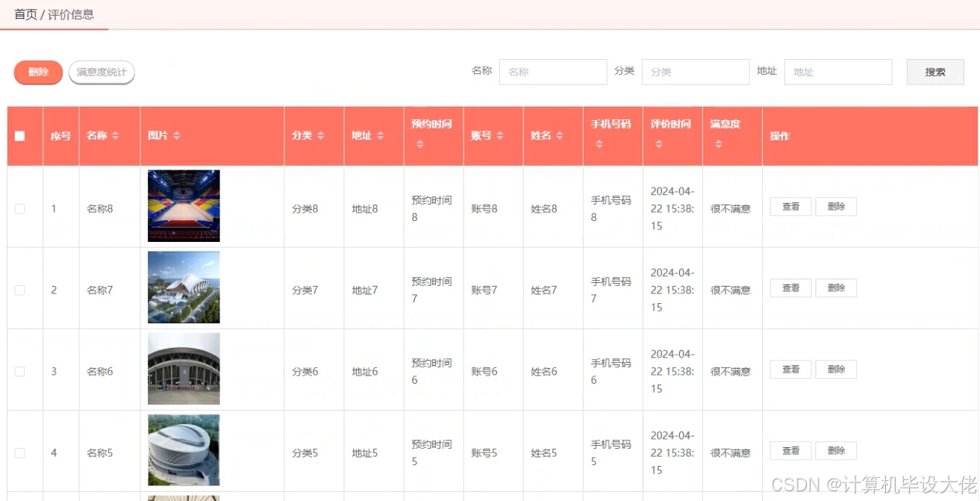
Task: Click the 序号 column header
Action: coord(61,136)
